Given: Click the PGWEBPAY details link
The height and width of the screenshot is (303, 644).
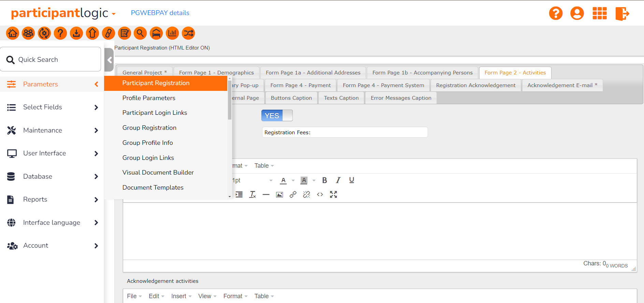Looking at the screenshot, I should click(160, 13).
